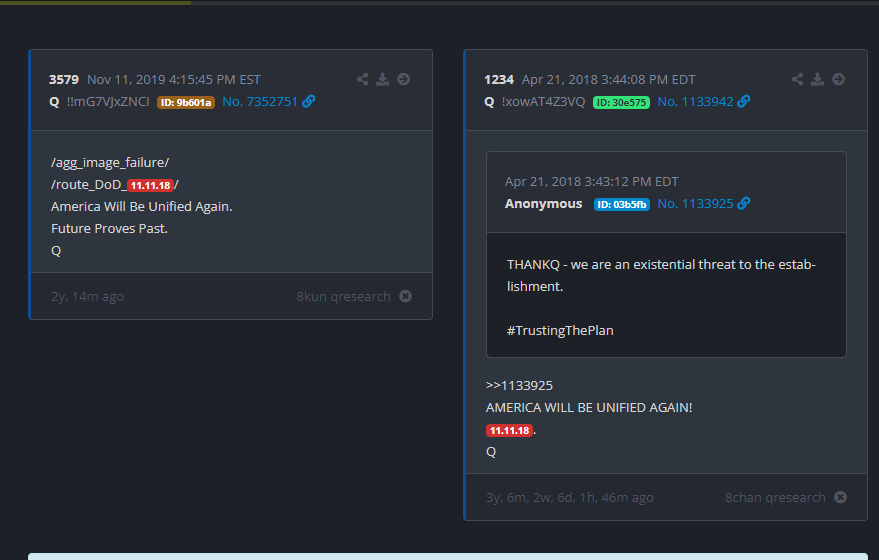Open quoted post link No. 1133925

tap(696, 203)
